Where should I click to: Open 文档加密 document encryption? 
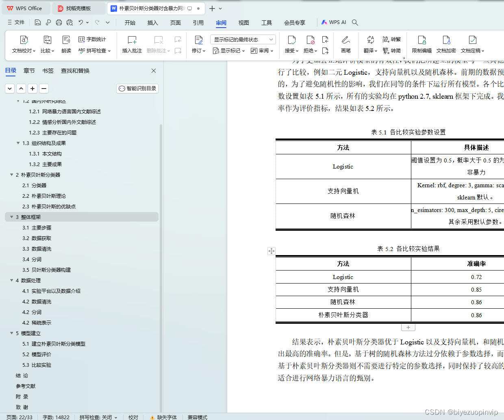(447, 45)
